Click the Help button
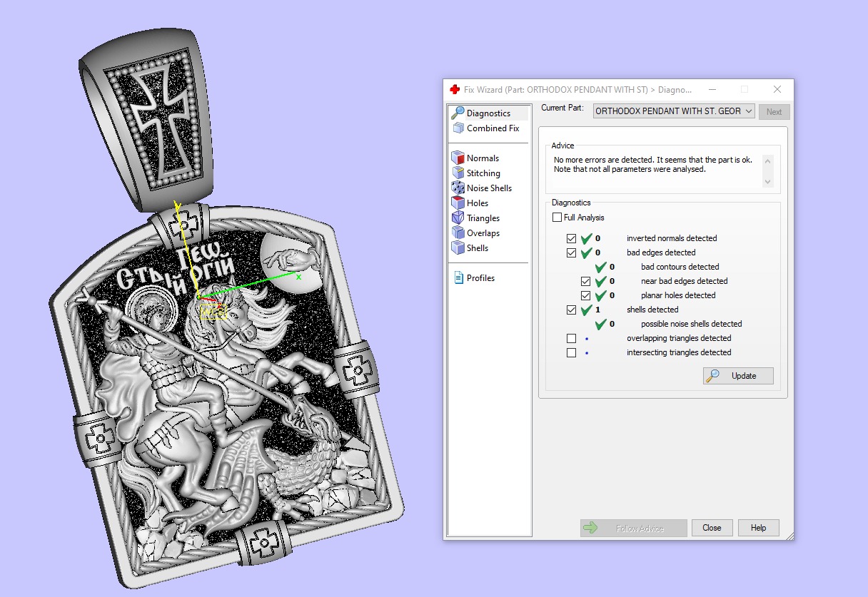The image size is (868, 597). (758, 528)
